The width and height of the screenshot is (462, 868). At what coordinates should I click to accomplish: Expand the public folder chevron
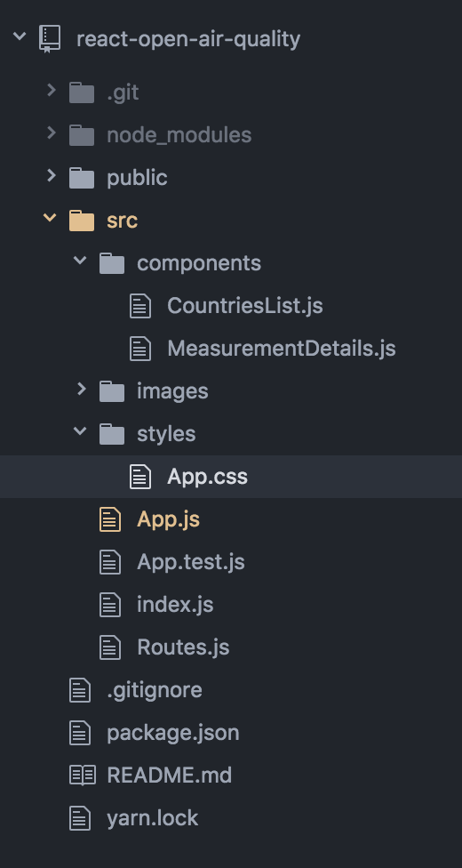[52, 175]
